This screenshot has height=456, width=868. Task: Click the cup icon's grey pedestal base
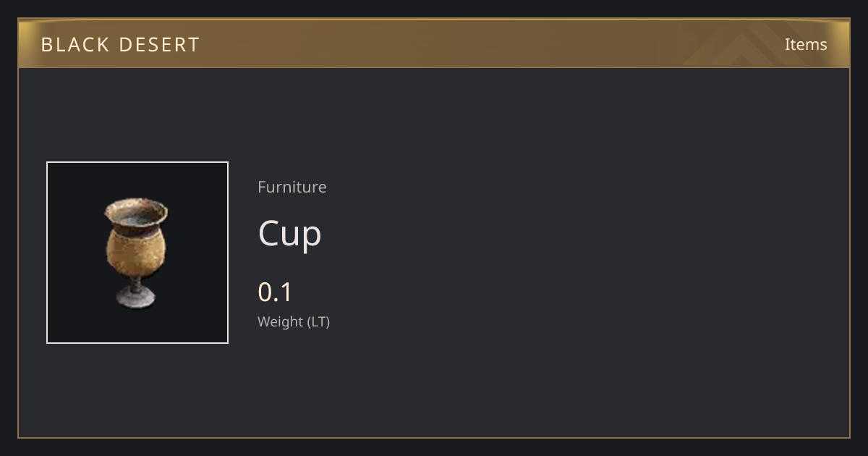point(135,297)
